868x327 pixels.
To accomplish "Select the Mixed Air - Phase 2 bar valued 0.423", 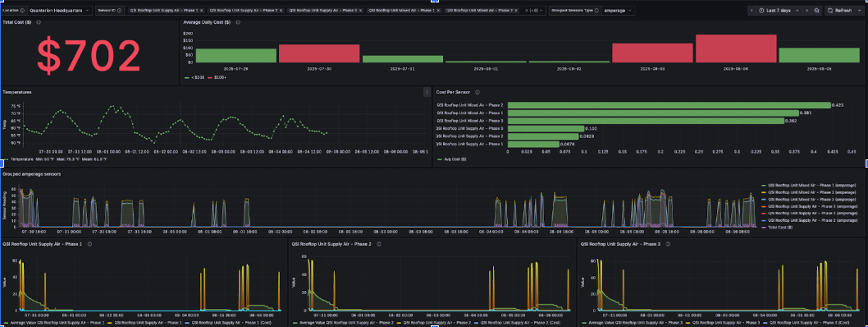I will (x=669, y=104).
